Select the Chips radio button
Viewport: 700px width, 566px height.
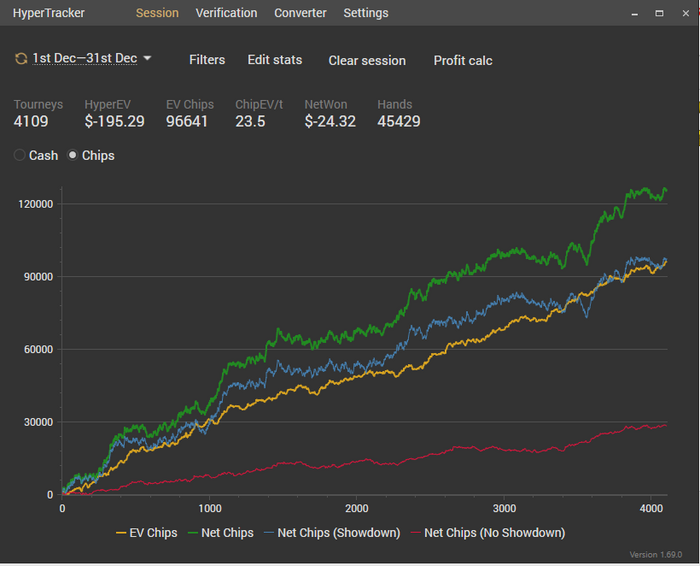click(73, 156)
